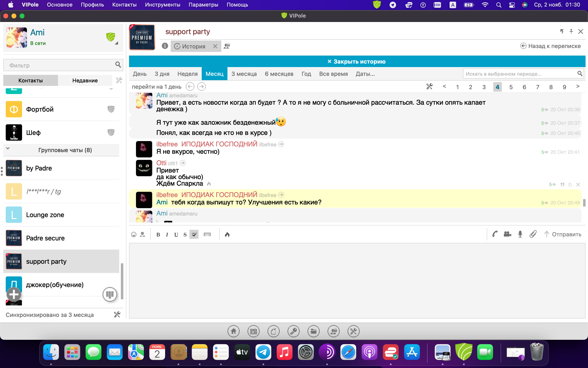The image size is (588, 368).
Task: Select the Все время period tab
Action: tap(333, 74)
